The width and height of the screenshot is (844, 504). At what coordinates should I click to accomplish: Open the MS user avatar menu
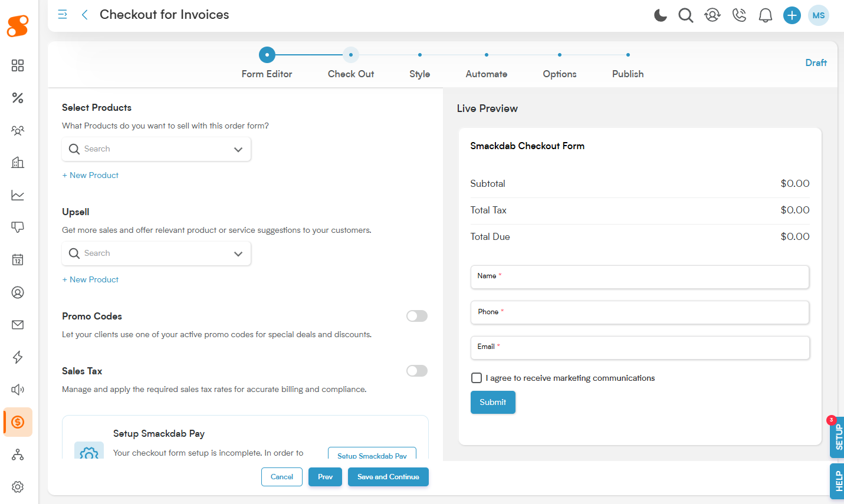point(819,15)
